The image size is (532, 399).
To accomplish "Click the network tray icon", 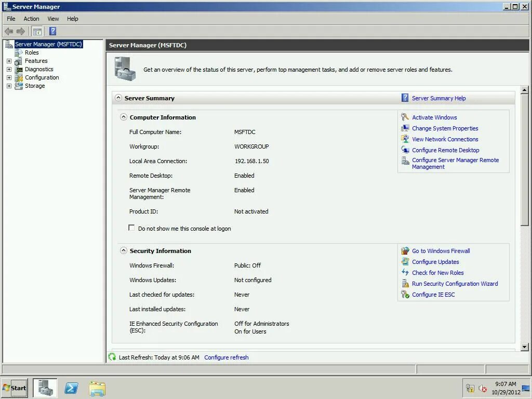I will tap(470, 388).
